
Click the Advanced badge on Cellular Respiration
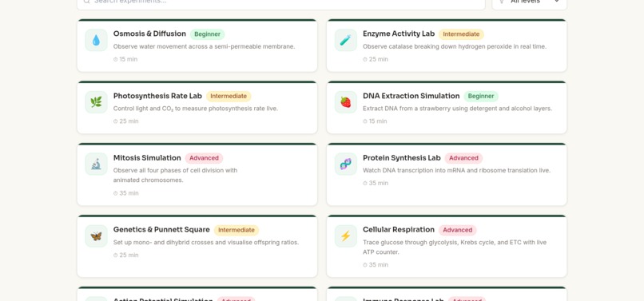point(458,230)
